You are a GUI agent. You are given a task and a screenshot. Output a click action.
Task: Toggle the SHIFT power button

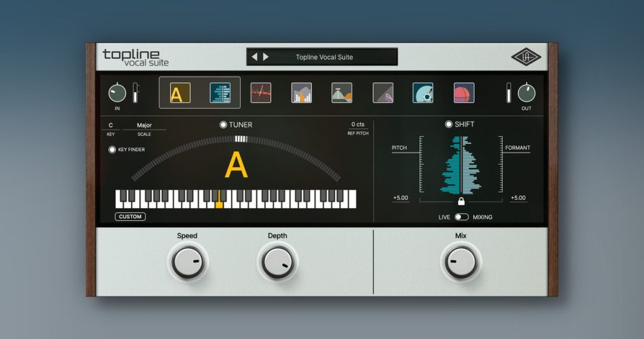[x=448, y=125]
